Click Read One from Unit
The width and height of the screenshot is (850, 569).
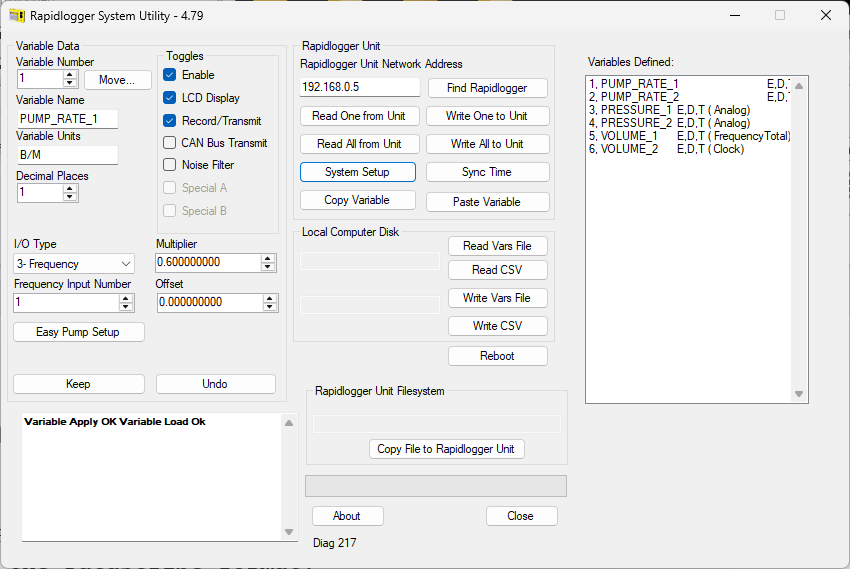[x=359, y=116]
